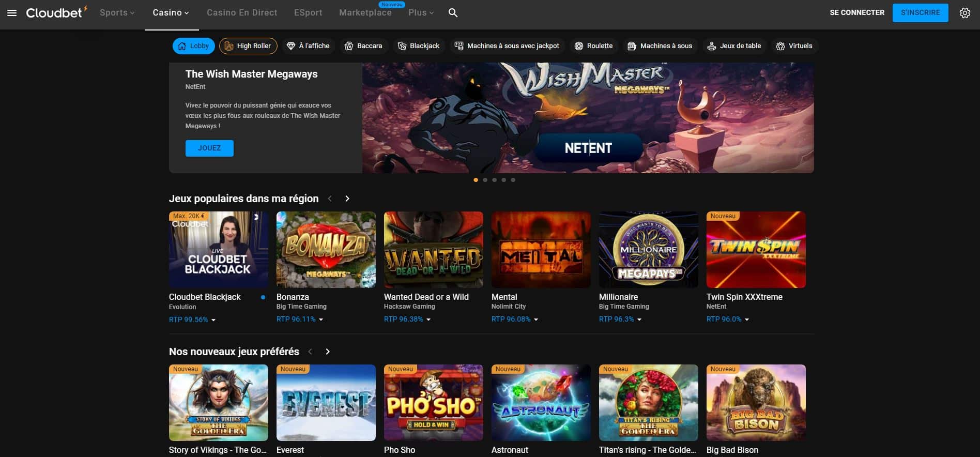Expand RTP 99.56% for Cloudbet Blackjack
Image resolution: width=980 pixels, height=457 pixels.
(x=192, y=320)
